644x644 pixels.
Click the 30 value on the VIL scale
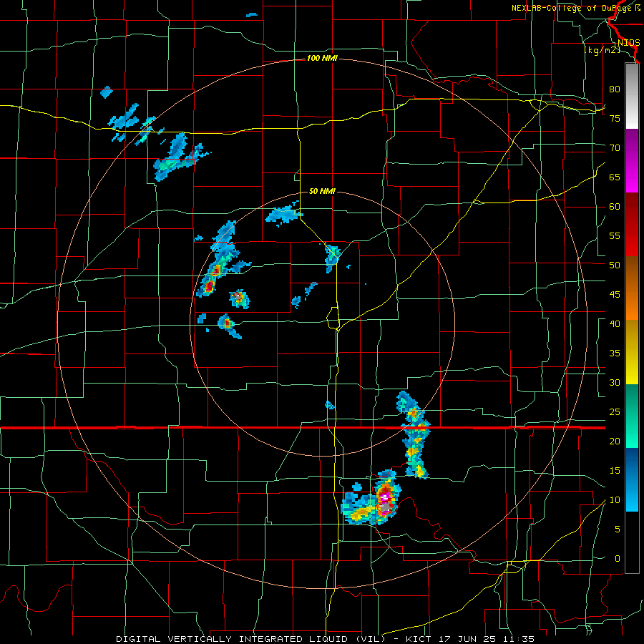615,382
